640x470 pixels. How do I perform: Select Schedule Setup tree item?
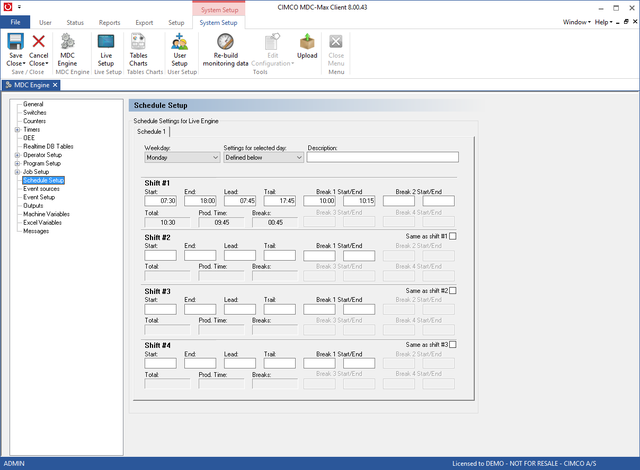coord(43,180)
